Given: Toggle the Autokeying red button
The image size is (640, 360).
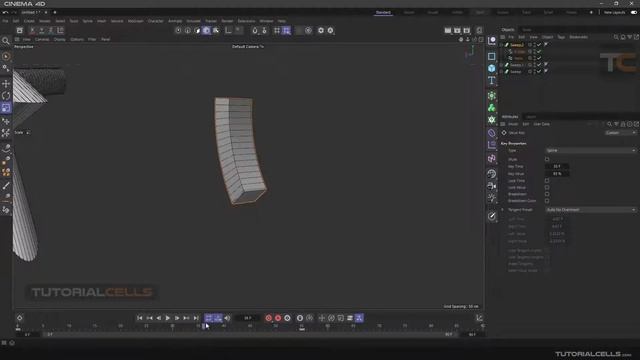Looking at the screenshot, I should coord(278,318).
